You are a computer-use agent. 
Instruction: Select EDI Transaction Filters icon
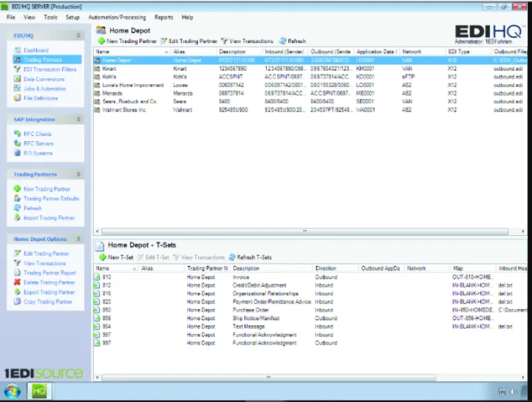tap(17, 69)
